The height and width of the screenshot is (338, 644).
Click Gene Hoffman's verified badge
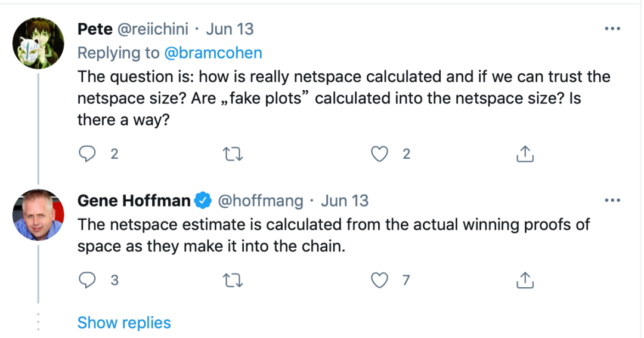203,201
